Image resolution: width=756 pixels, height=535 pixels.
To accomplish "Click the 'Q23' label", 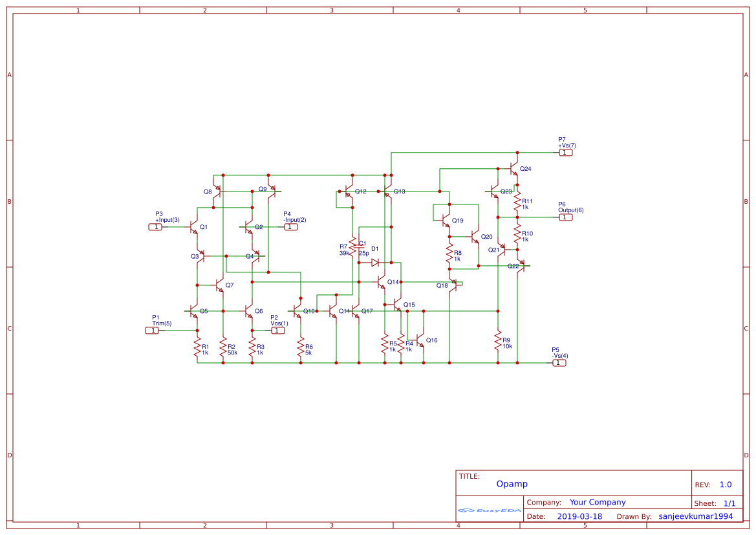I will click(x=506, y=191).
